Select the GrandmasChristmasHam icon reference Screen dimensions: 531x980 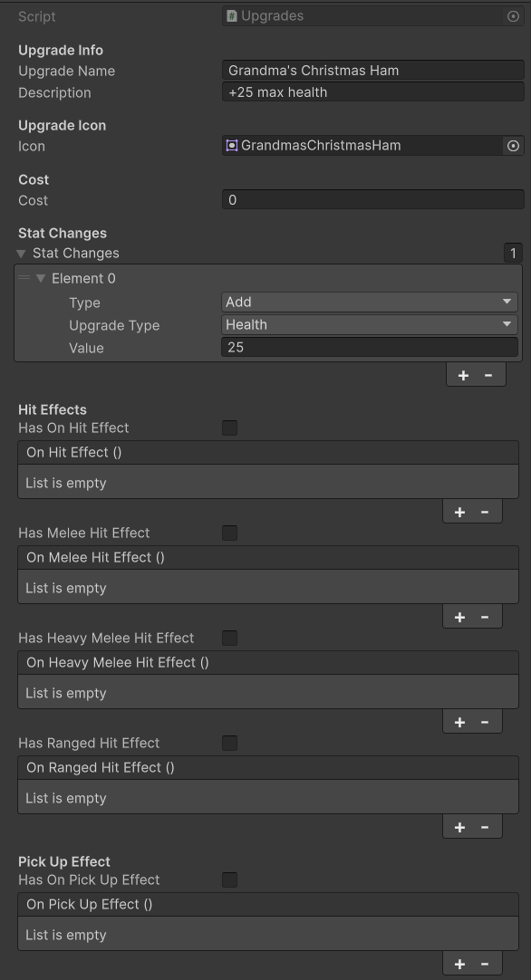(x=363, y=146)
